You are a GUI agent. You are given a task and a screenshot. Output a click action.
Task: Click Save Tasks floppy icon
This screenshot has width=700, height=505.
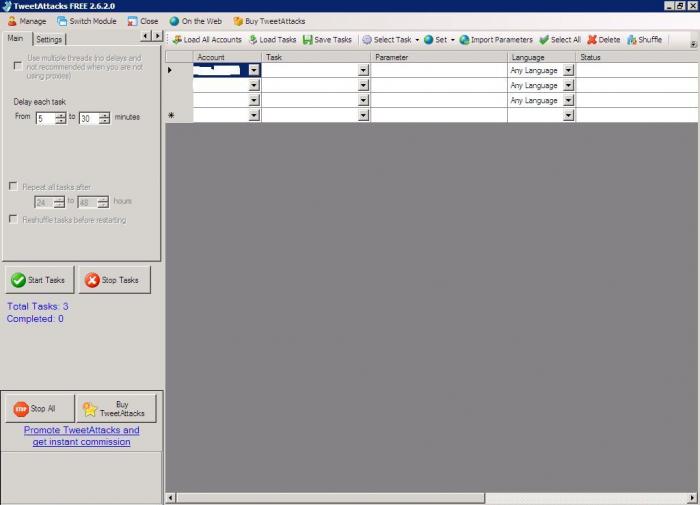[x=308, y=40]
